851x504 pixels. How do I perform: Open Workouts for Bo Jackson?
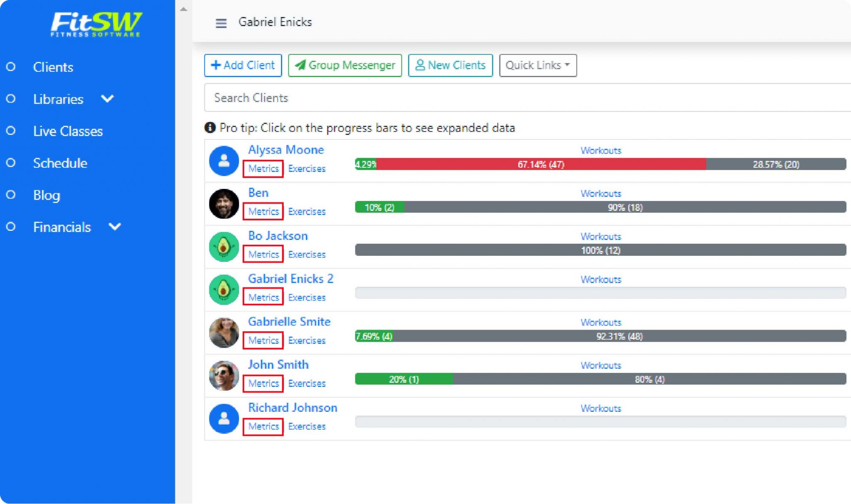[x=600, y=236]
